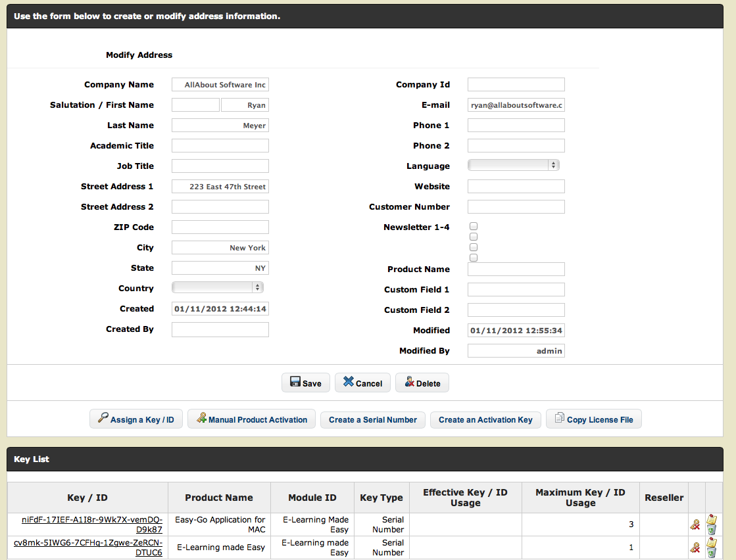Open the niFdF-17IEF serial number link

92,525
